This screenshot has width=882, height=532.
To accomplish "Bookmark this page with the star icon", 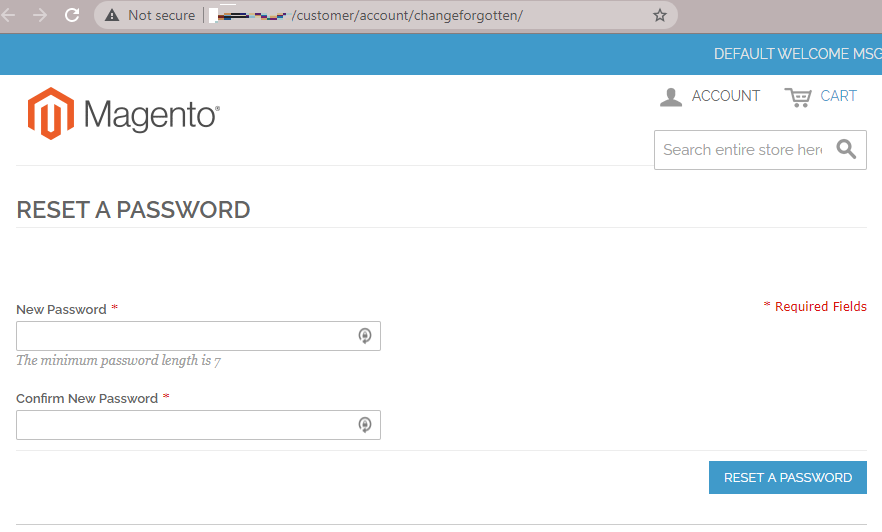I will tap(660, 15).
